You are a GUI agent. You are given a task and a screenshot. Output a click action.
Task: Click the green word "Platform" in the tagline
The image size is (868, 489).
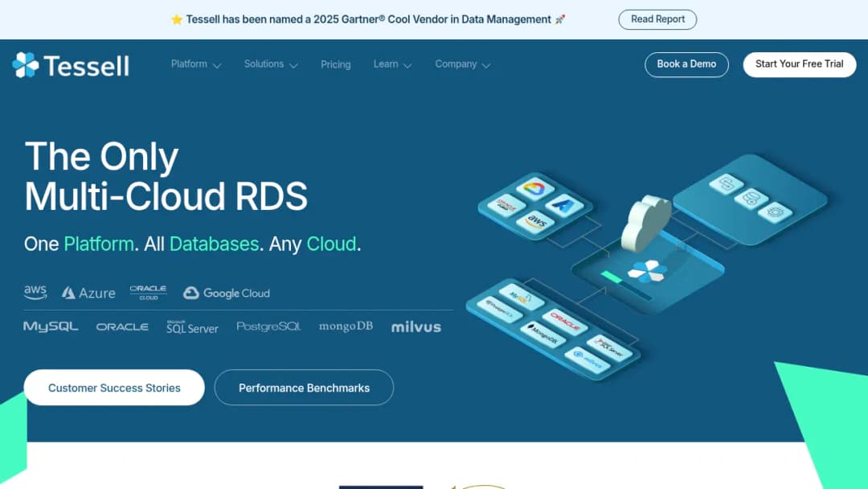pos(99,244)
